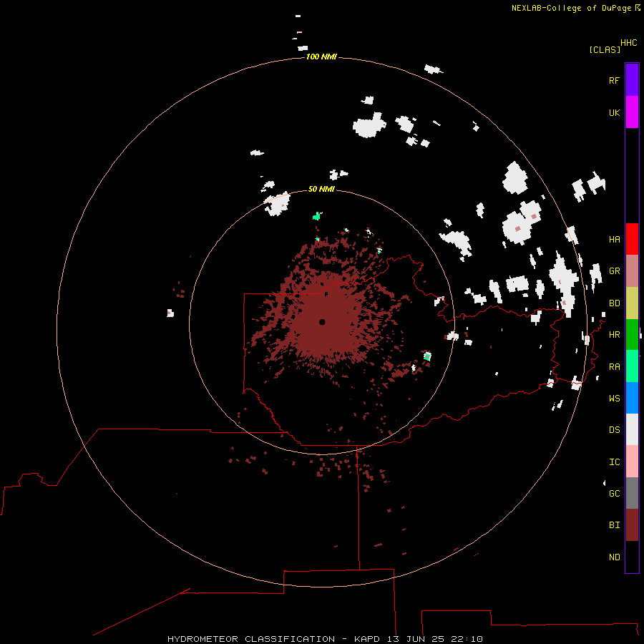Click the UK legend label
This screenshot has height=644, width=644.
coord(614,112)
